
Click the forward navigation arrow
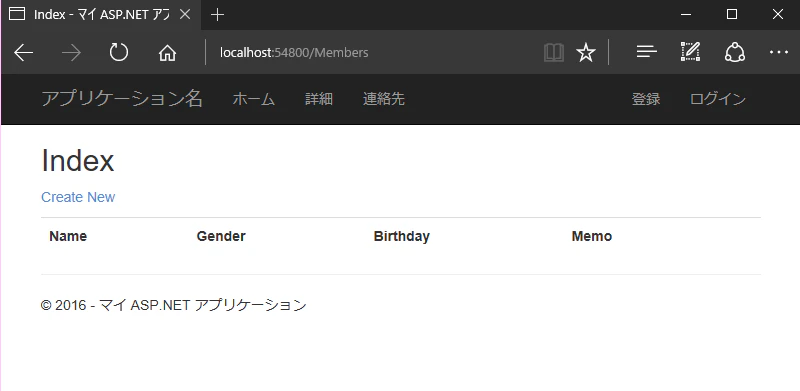(71, 53)
